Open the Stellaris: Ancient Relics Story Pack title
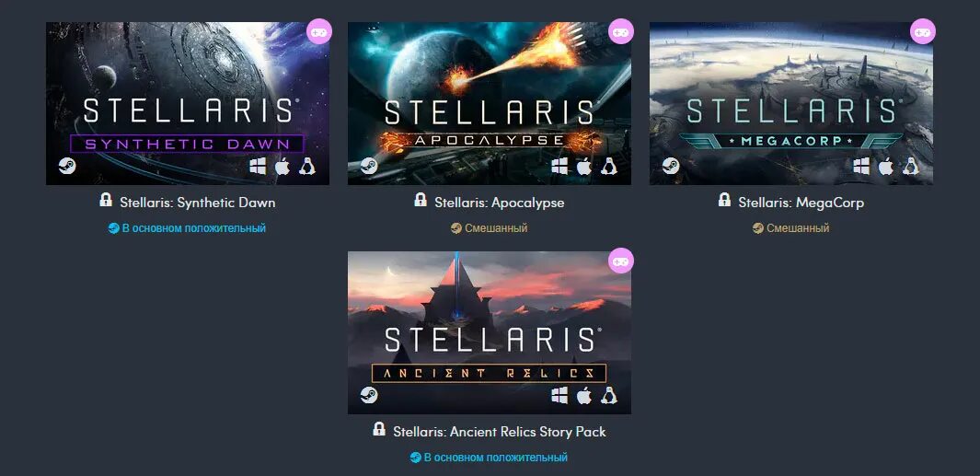The height and width of the screenshot is (476, 980). (x=500, y=432)
